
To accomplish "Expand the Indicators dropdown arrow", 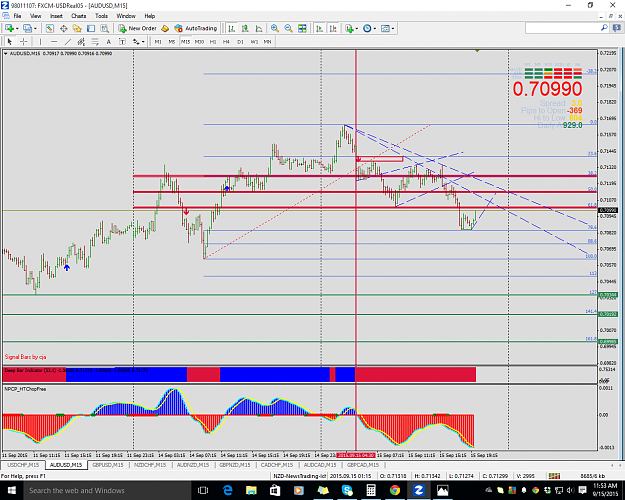I will click(357, 28).
